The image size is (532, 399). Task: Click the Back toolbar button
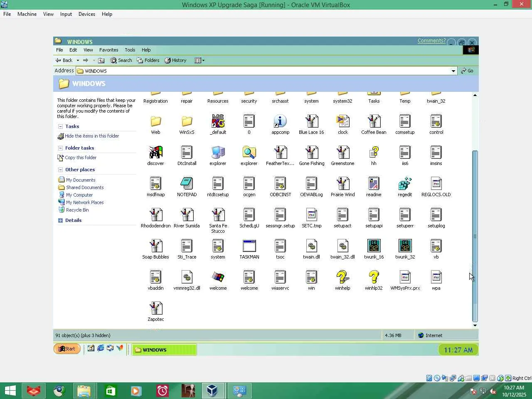[x=64, y=60]
